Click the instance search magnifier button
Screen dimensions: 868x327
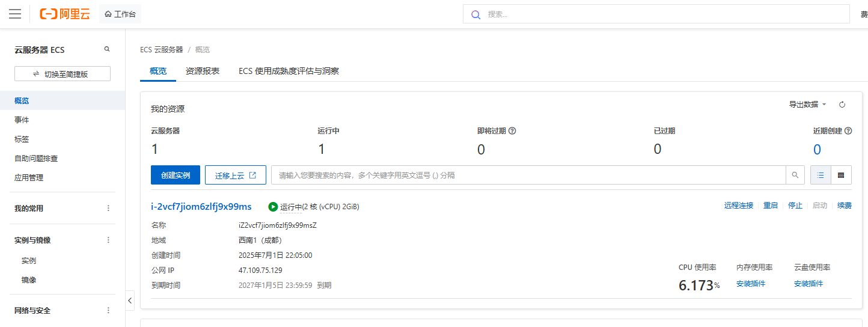coord(795,175)
